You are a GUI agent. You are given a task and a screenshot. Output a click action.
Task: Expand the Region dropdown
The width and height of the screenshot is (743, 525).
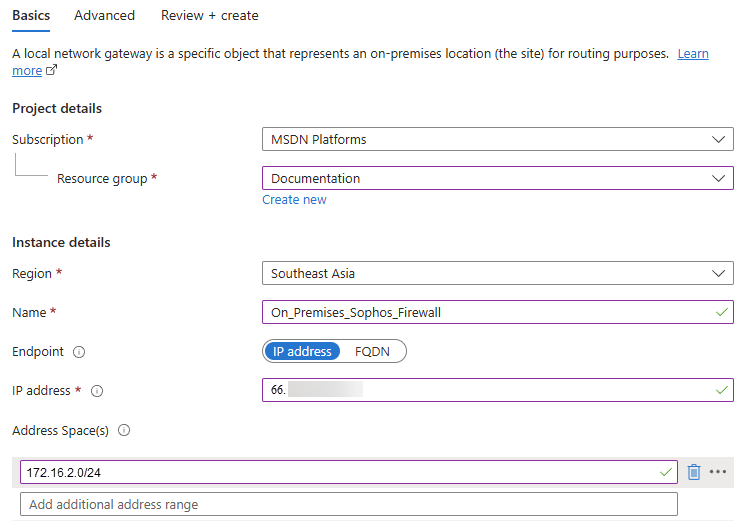pos(497,273)
